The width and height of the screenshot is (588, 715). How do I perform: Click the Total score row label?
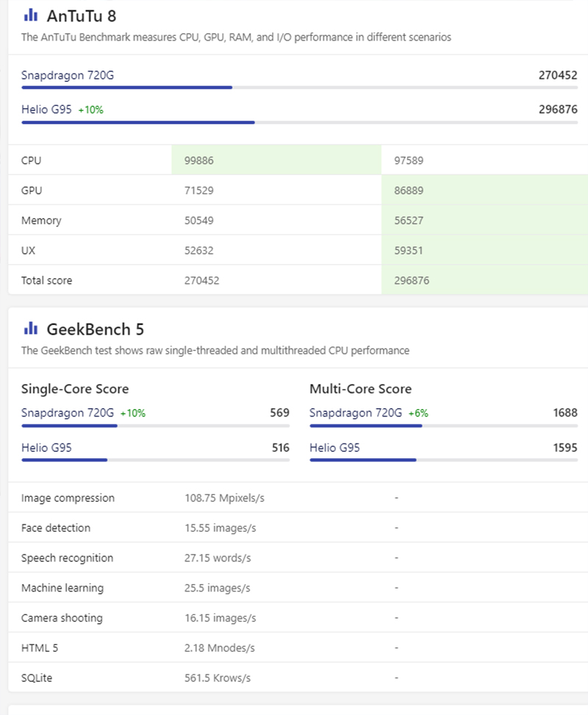tap(46, 280)
